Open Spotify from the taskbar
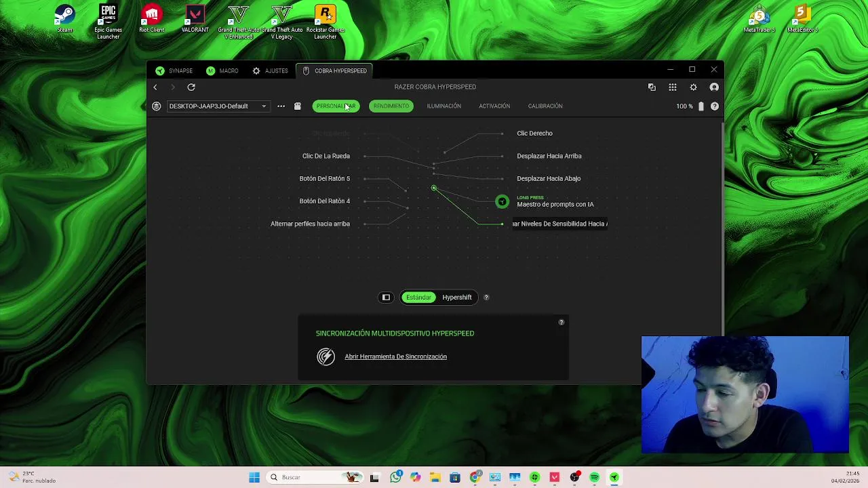Screen dimensions: 868x488 (x=594, y=477)
